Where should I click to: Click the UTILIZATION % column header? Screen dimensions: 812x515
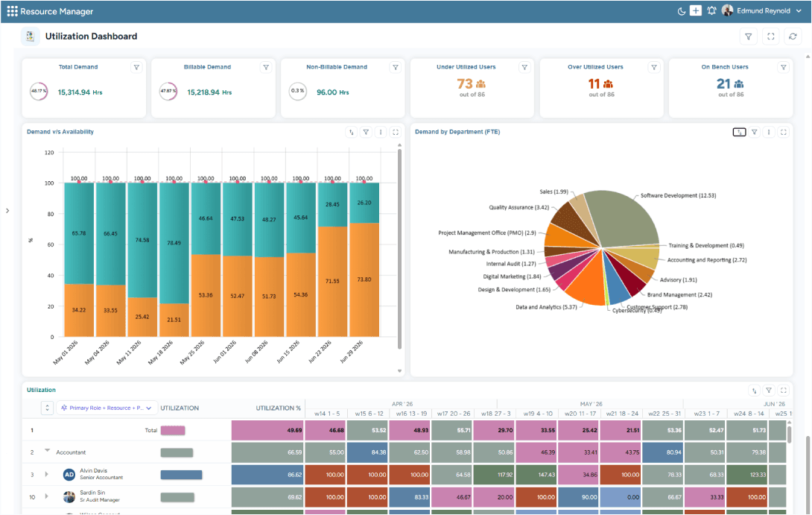pos(278,408)
